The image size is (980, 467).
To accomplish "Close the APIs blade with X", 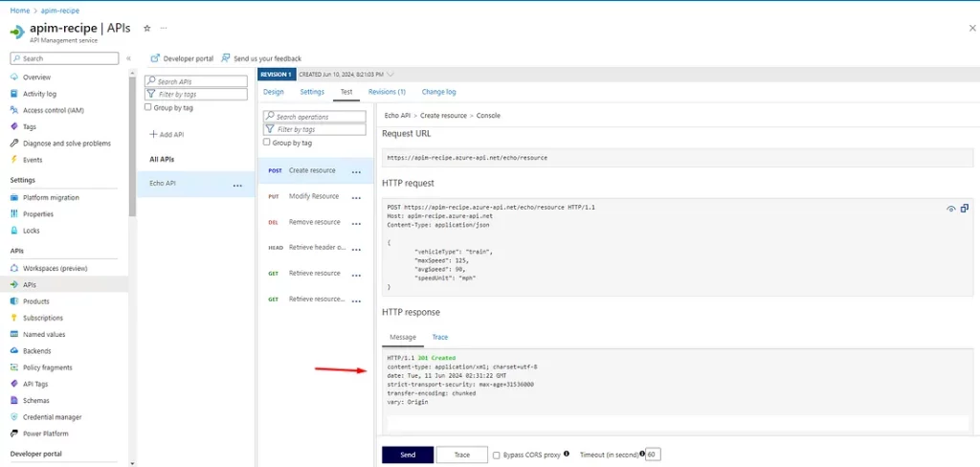I will pyautogui.click(x=972, y=28).
